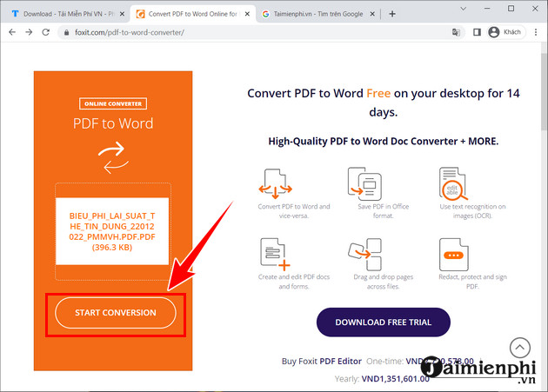The height and width of the screenshot is (392, 548).
Task: Click the Save PDF in Office format icon
Action: coord(364,183)
